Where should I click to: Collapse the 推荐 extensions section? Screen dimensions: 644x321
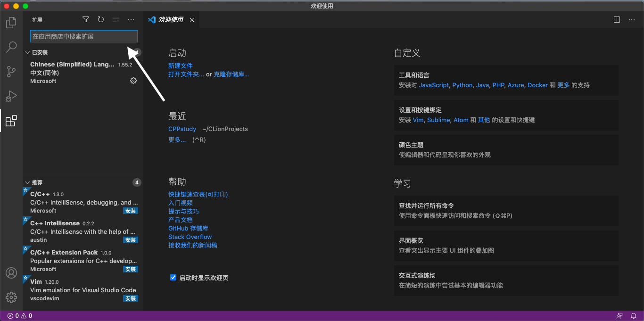(x=27, y=182)
